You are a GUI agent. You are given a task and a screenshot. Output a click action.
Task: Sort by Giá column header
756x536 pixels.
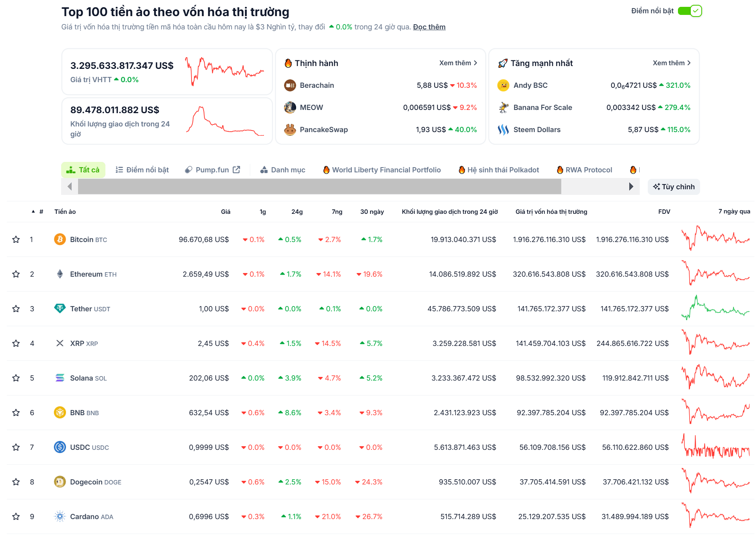(226, 212)
